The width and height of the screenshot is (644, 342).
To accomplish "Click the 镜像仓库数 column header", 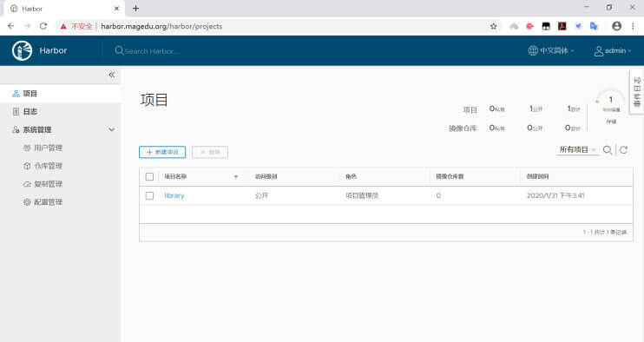I will pyautogui.click(x=450, y=176).
